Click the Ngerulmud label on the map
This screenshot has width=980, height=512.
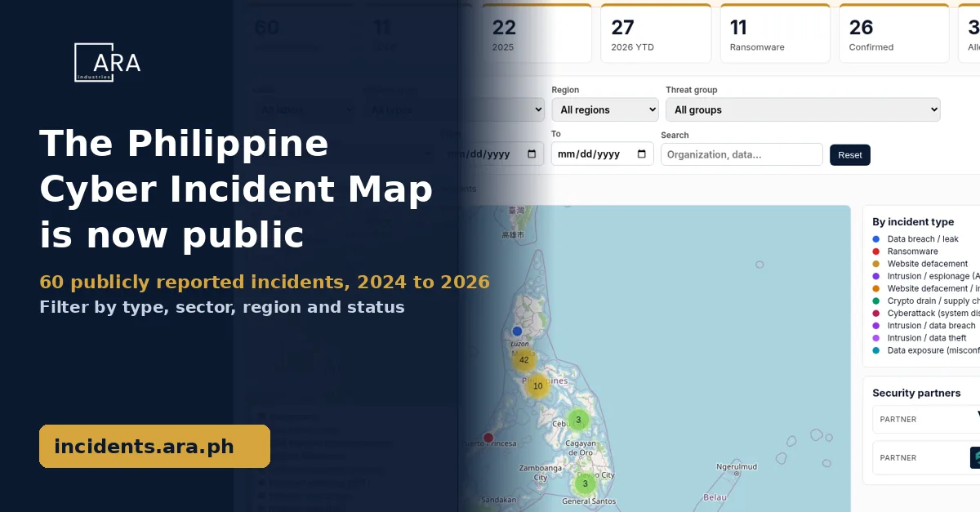point(737,467)
